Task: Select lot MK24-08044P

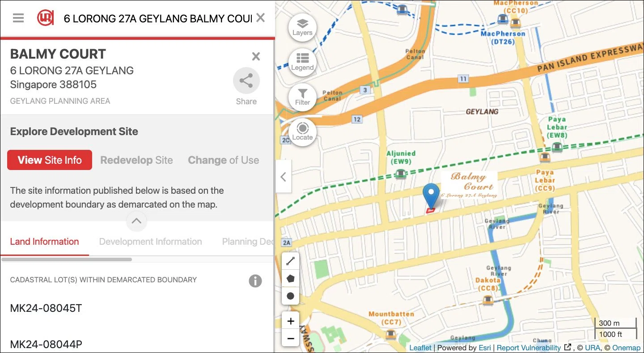Action: coord(46,344)
